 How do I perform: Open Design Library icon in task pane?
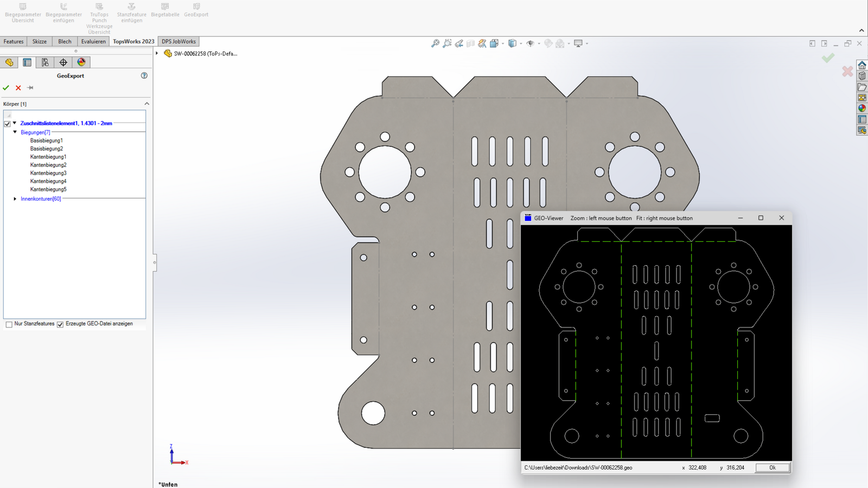coord(862,76)
